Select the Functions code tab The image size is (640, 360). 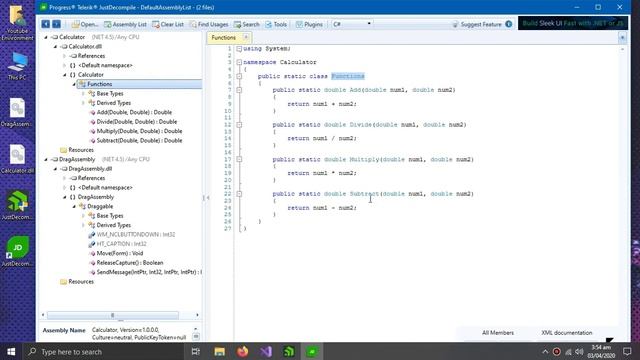(224, 38)
